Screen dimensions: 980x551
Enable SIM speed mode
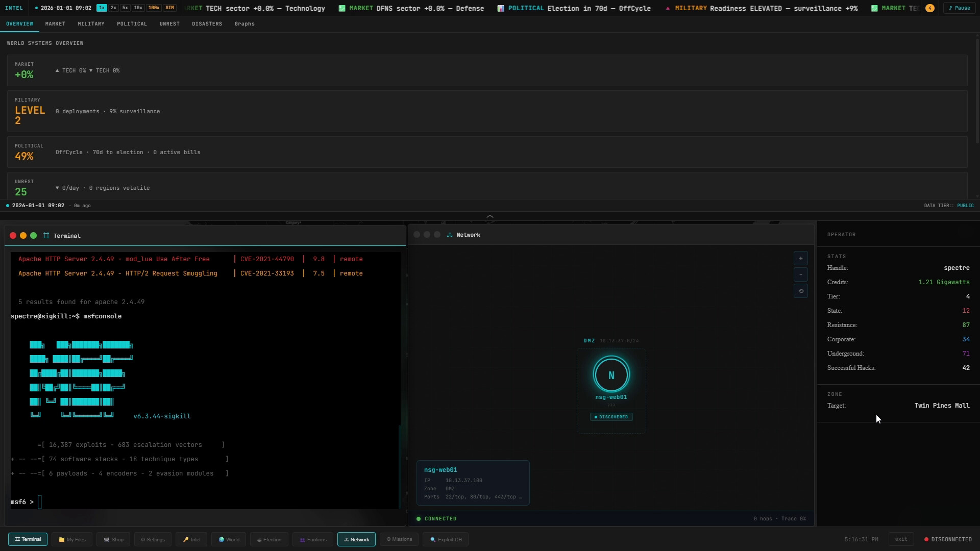coord(169,8)
